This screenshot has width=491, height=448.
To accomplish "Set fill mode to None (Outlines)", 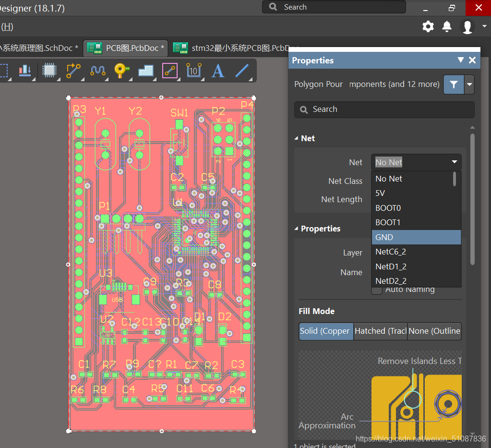I will click(434, 331).
